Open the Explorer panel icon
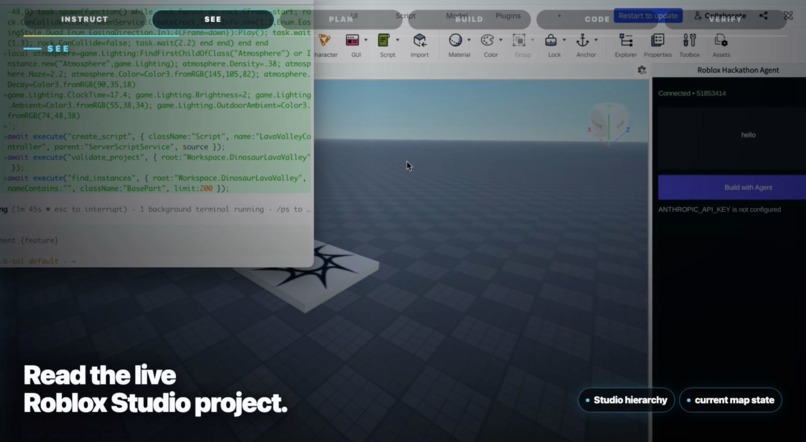This screenshot has width=806, height=442. tap(626, 40)
